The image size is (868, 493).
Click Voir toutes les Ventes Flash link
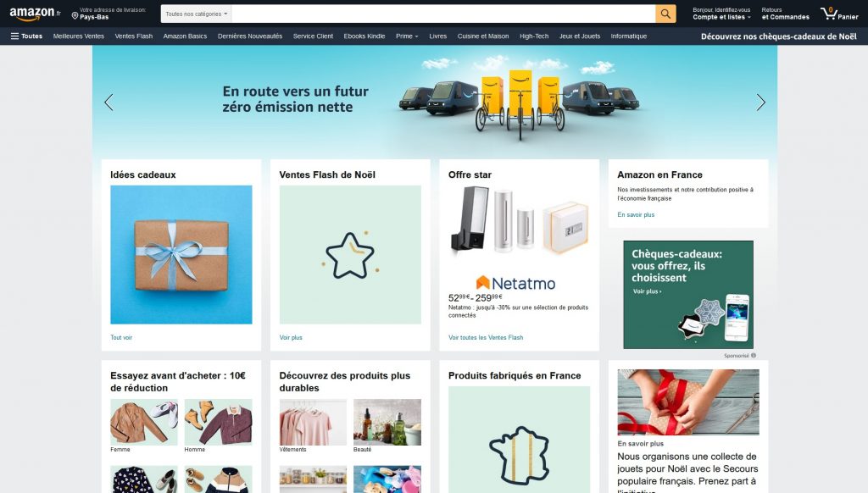[486, 337]
